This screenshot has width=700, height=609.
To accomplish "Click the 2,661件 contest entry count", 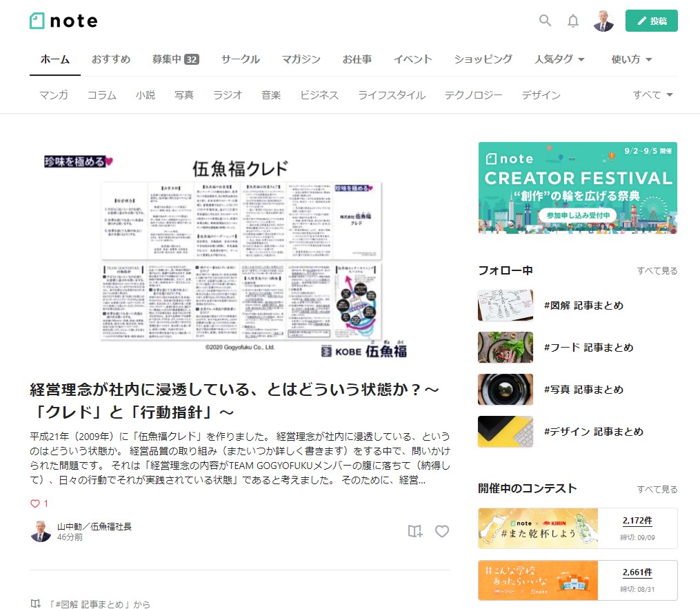I will (x=637, y=572).
